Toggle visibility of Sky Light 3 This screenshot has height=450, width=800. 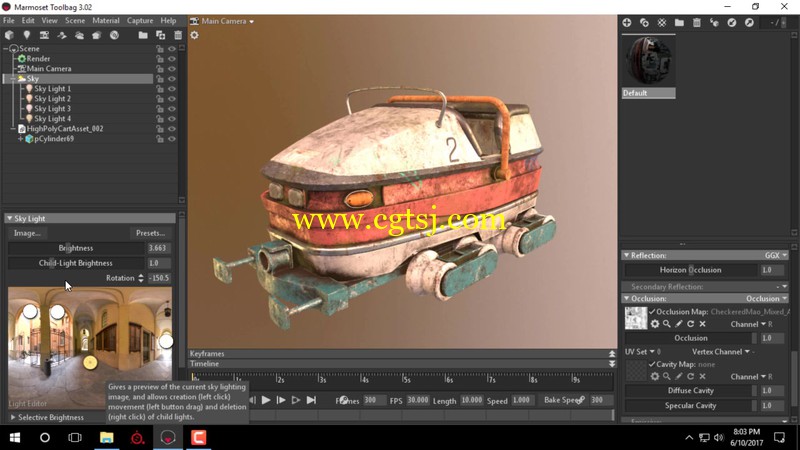coord(171,109)
